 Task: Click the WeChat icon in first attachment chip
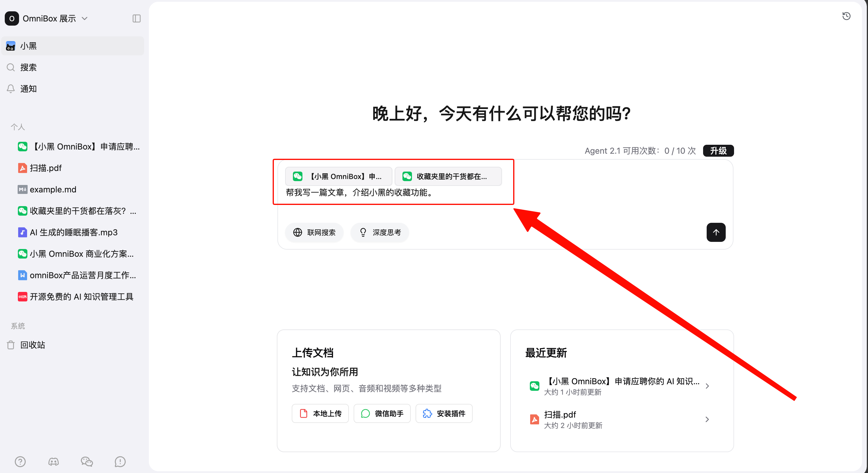click(298, 176)
